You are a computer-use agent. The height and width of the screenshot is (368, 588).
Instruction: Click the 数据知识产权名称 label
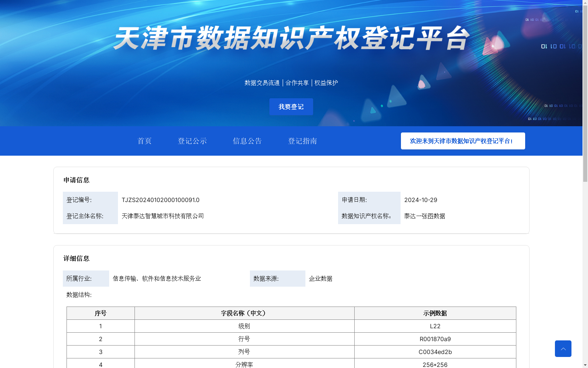[x=366, y=216]
